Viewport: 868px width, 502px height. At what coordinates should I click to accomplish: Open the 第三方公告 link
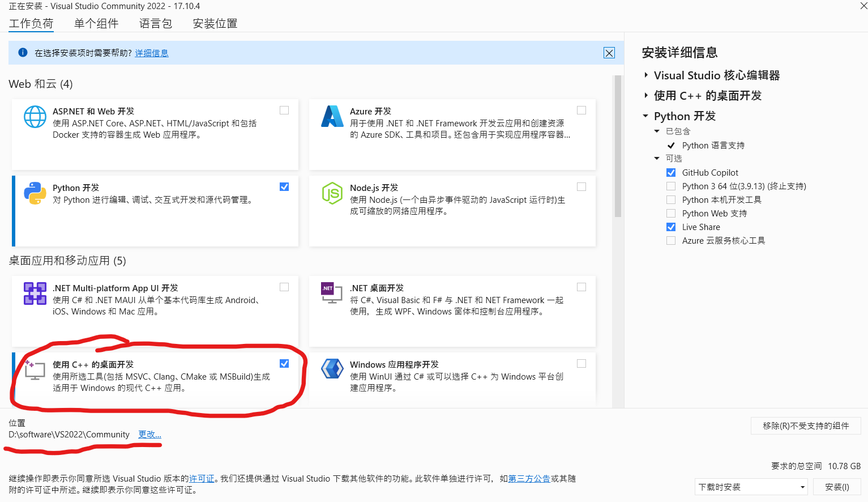tap(529, 479)
